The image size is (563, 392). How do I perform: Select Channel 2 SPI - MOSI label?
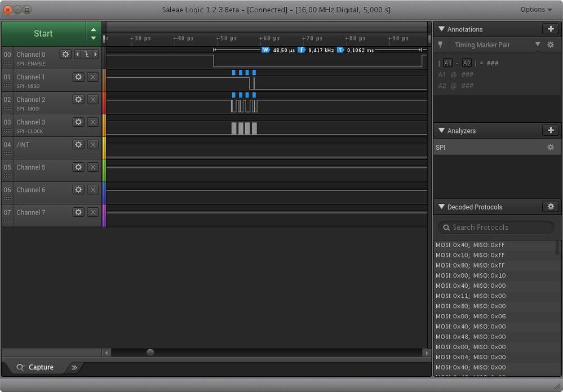point(28,109)
